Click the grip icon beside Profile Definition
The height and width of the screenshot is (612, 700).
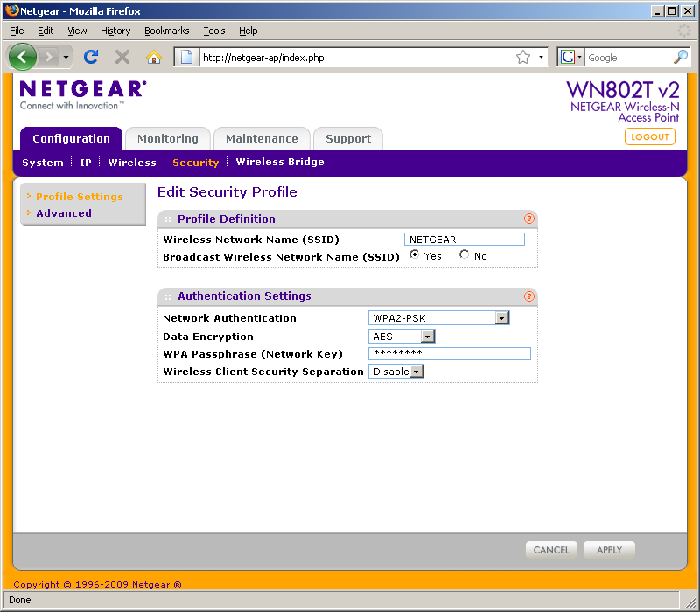point(168,219)
